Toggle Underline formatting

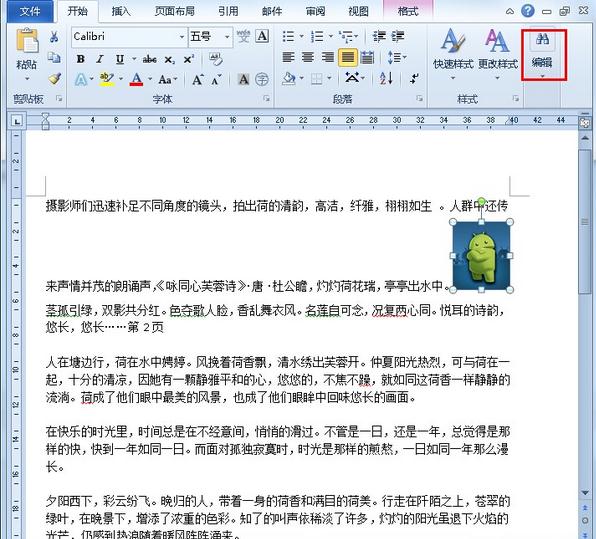pos(120,59)
